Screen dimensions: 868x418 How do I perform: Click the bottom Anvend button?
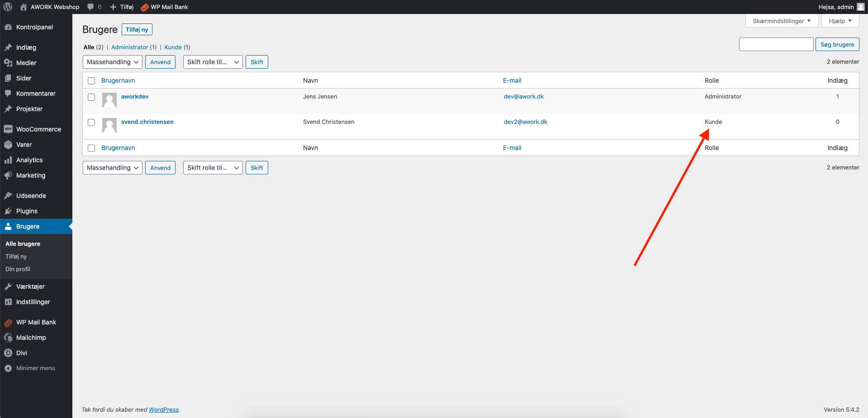[160, 168]
